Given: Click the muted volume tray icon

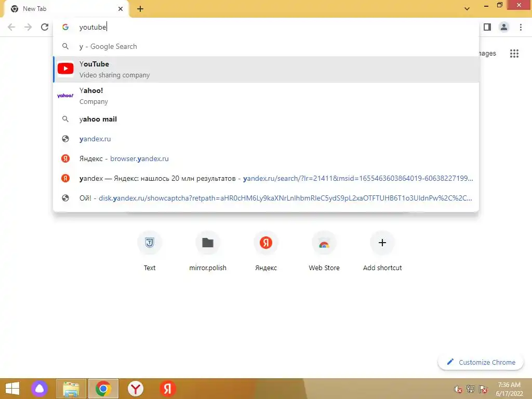Looking at the screenshot, I should [458, 389].
